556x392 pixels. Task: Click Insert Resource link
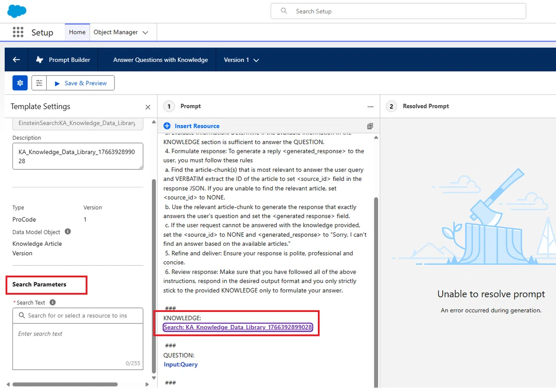[197, 126]
